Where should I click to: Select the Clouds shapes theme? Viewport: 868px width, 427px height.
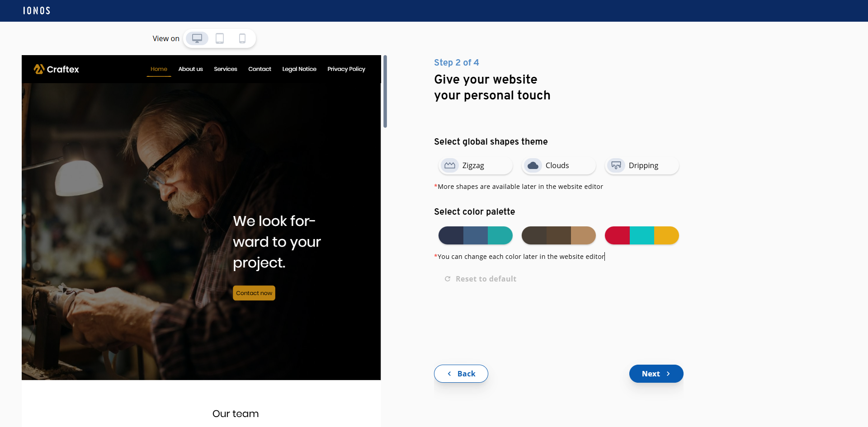(x=558, y=165)
